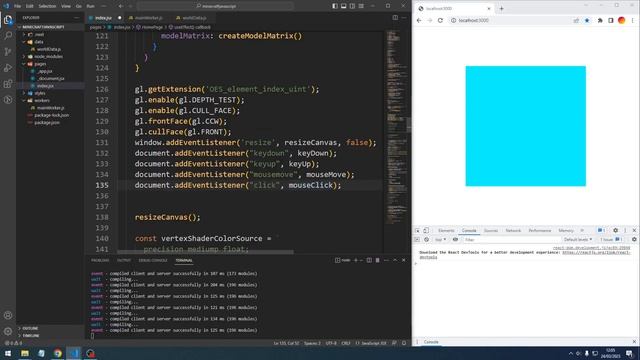This screenshot has height=360, width=640.
Task: Switch to the DevTools Elements tab
Action: pos(446,231)
